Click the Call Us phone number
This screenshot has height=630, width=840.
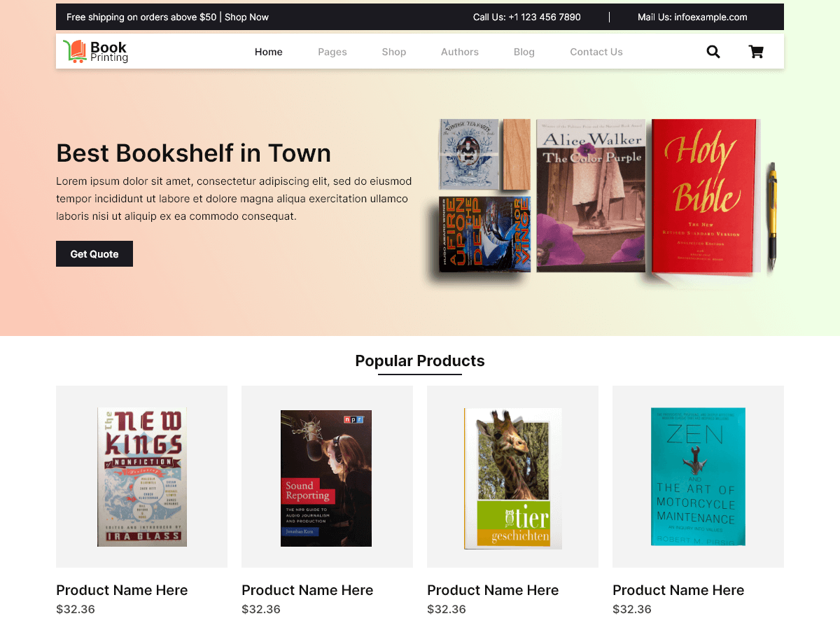coord(545,17)
